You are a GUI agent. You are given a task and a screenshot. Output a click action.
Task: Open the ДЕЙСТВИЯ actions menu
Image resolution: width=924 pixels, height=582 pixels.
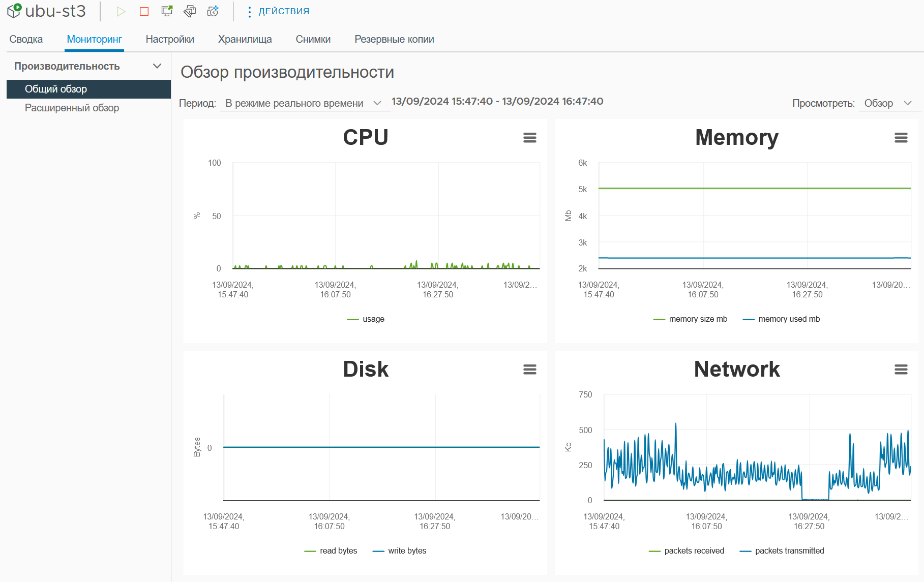pyautogui.click(x=278, y=11)
